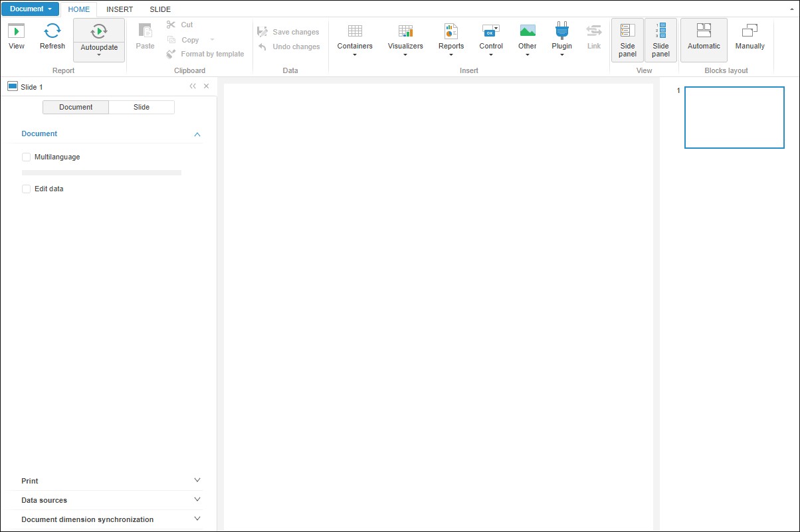Click the View report icon
Viewport: 800px width, 532px height.
click(17, 31)
